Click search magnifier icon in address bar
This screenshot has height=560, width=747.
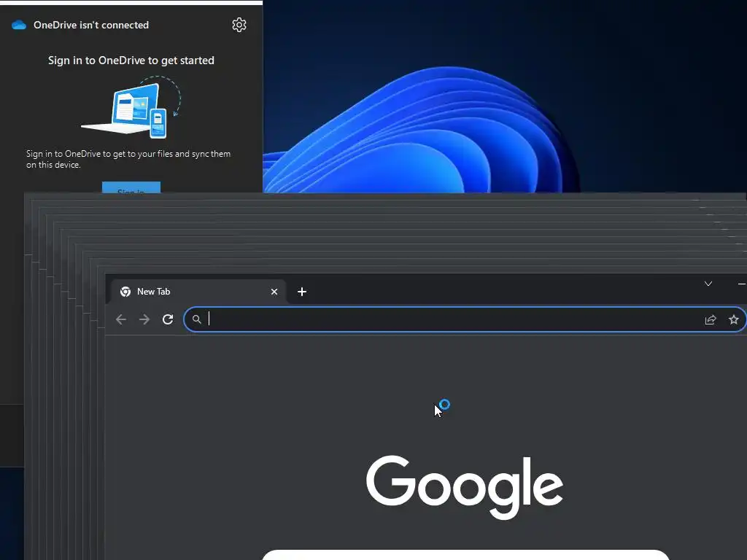(x=197, y=319)
